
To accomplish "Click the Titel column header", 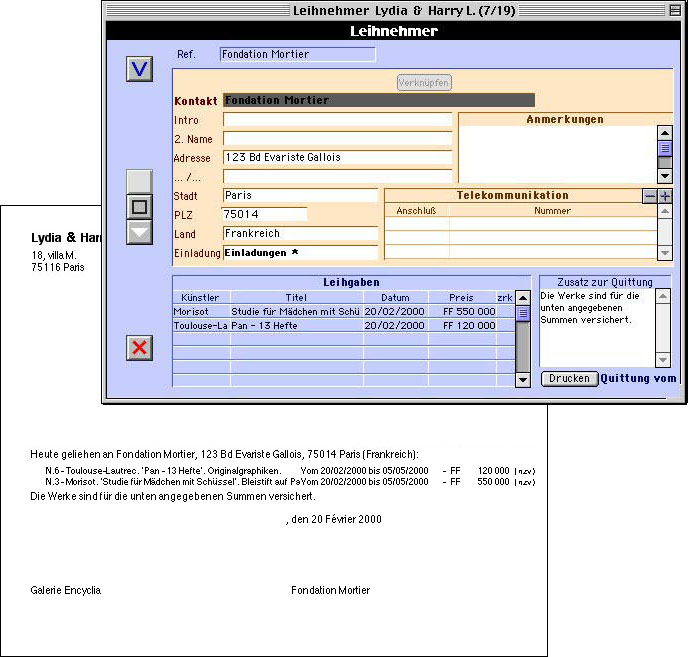I will tap(297, 298).
